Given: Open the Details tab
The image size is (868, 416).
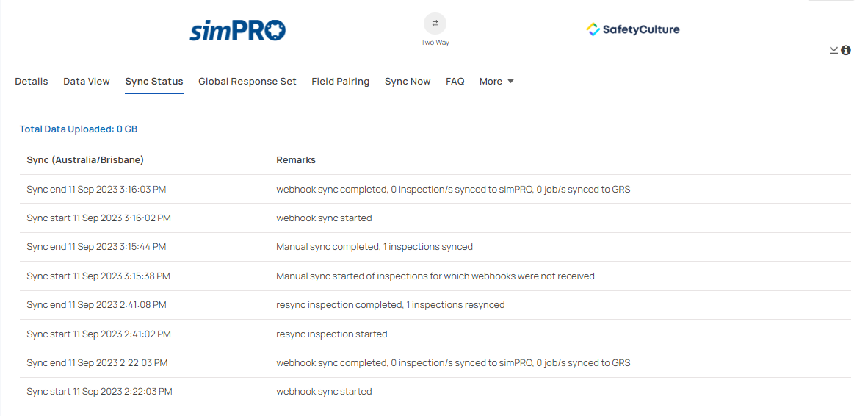Looking at the screenshot, I should click(32, 82).
